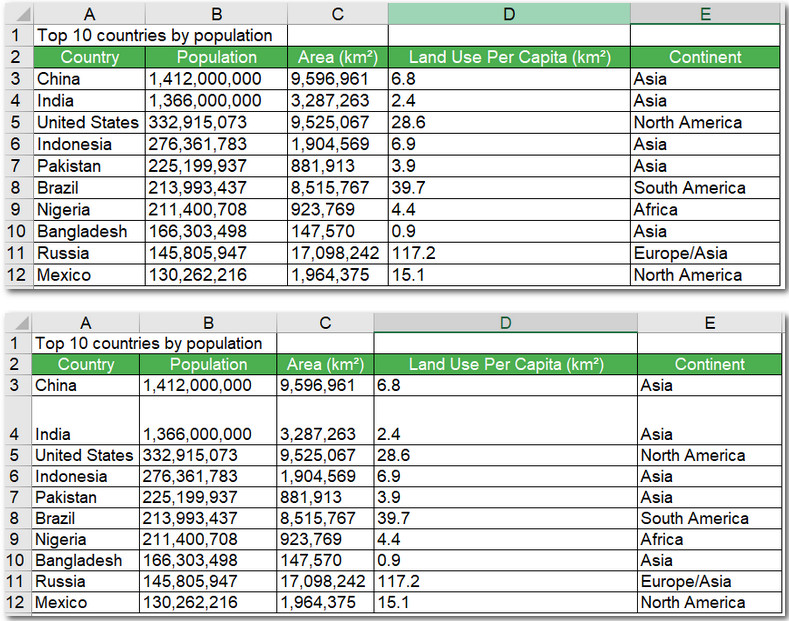
Task: Select Continent header cell in upper table
Action: click(705, 57)
